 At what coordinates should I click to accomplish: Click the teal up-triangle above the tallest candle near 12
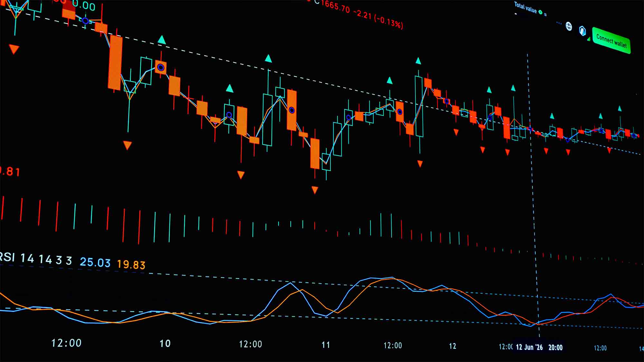tap(418, 60)
